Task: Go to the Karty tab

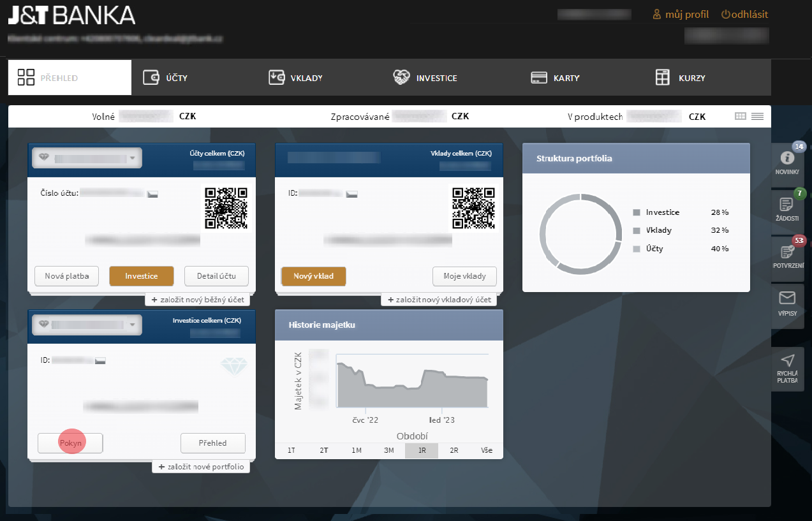Action: pos(556,78)
